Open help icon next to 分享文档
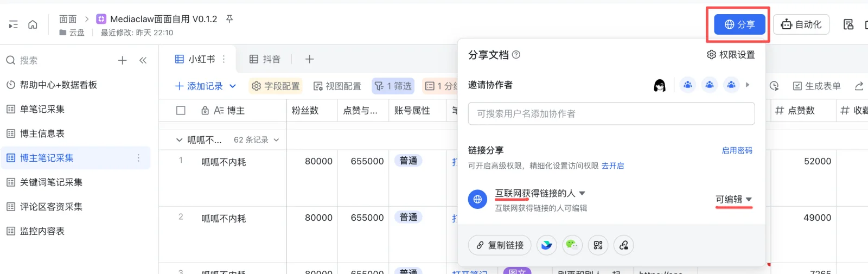Viewport: 868px width, 274px height. (516, 55)
